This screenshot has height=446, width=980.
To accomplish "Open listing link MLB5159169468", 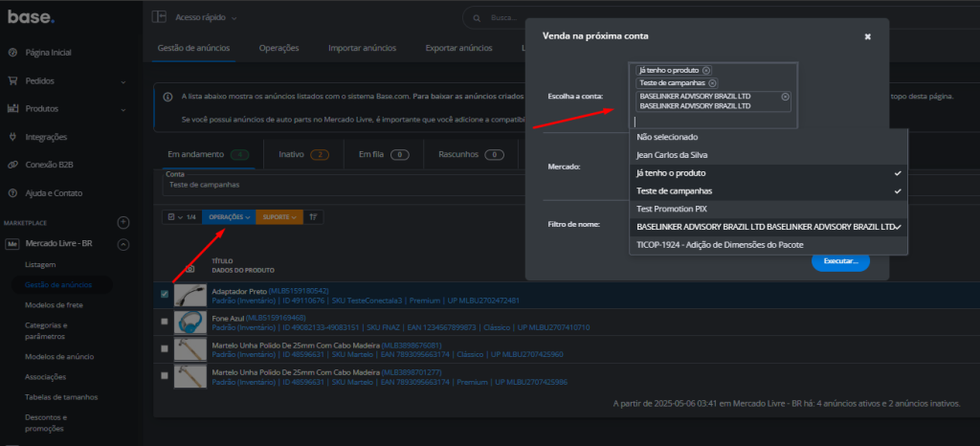I will pos(276,318).
